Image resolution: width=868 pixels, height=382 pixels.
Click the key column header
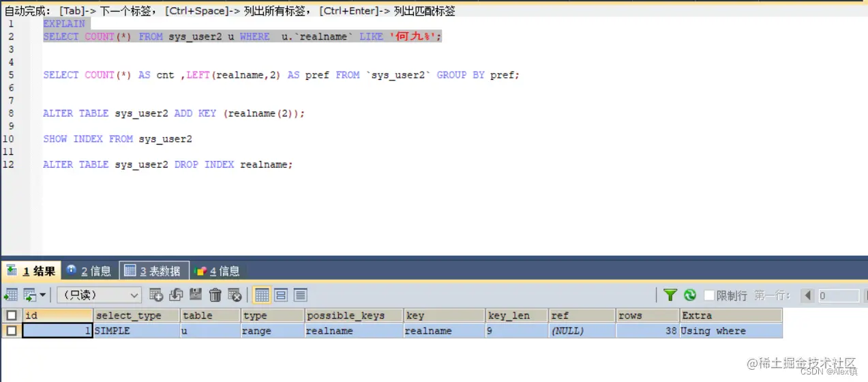(x=444, y=315)
